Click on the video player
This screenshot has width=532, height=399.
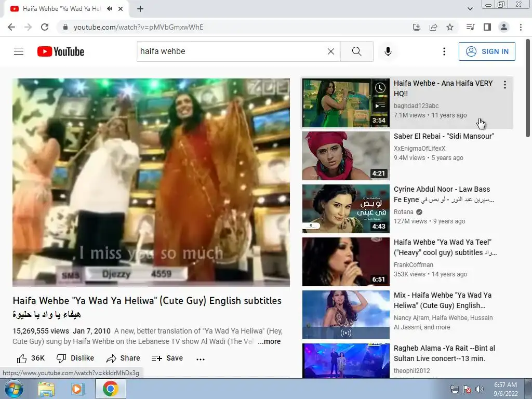pyautogui.click(x=151, y=182)
